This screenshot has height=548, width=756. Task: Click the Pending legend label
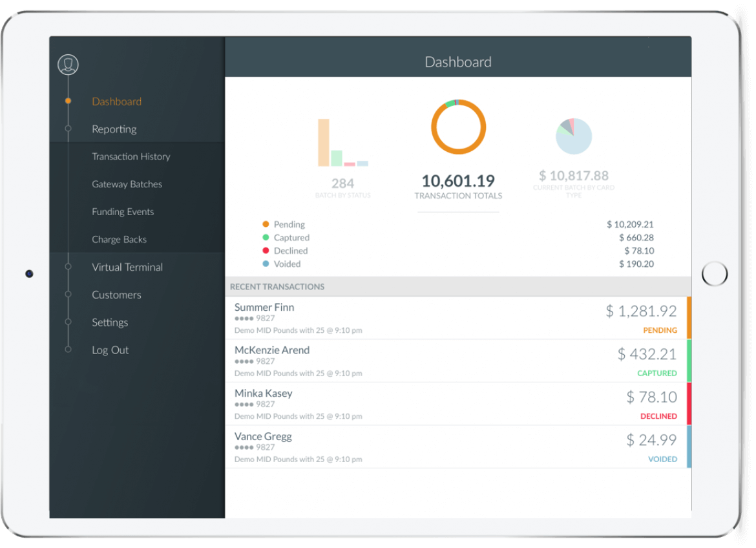coord(289,224)
